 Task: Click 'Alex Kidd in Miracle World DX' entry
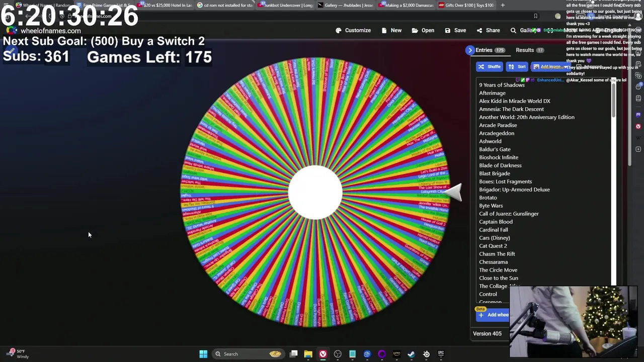515,101
